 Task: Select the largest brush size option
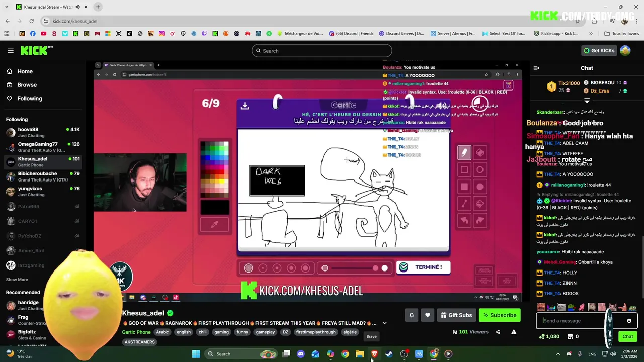305,268
